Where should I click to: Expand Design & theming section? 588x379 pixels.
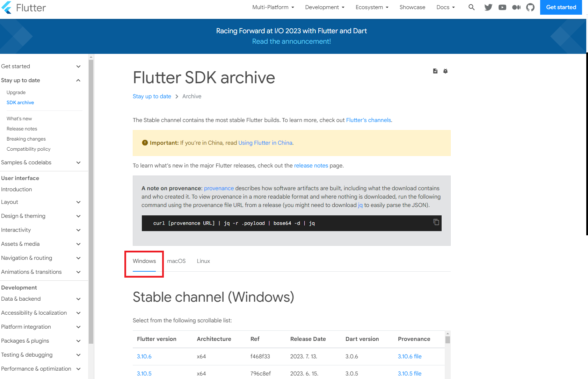[78, 216]
